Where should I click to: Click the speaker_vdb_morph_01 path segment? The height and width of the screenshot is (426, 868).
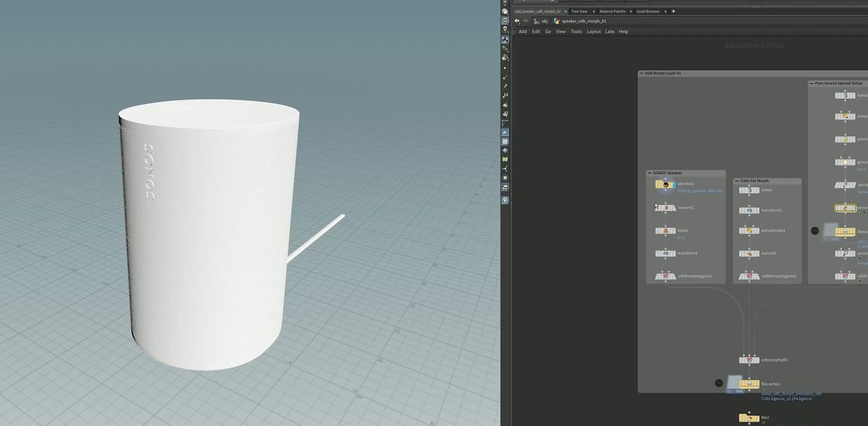(x=583, y=21)
